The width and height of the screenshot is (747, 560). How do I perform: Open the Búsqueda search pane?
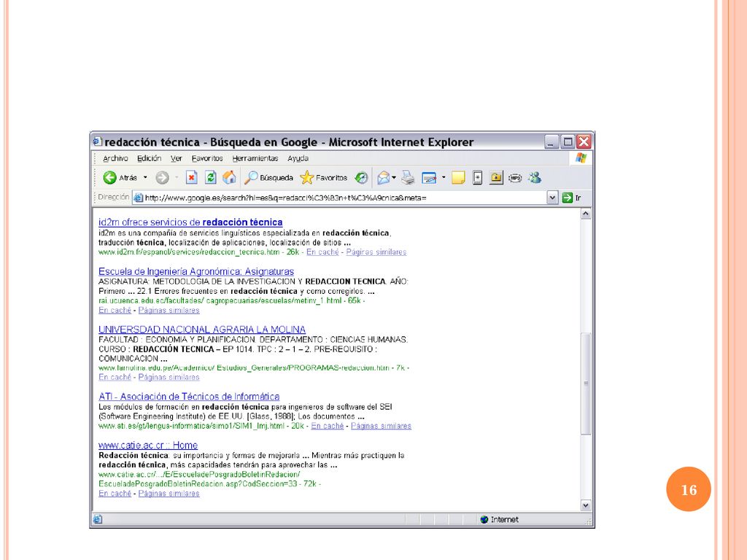click(268, 178)
